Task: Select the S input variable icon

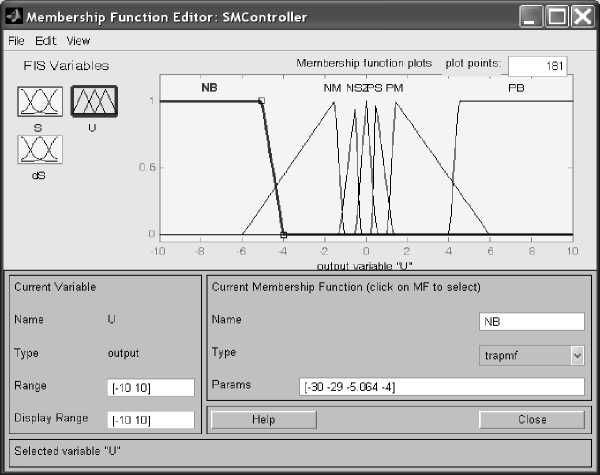Action: pyautogui.click(x=40, y=101)
